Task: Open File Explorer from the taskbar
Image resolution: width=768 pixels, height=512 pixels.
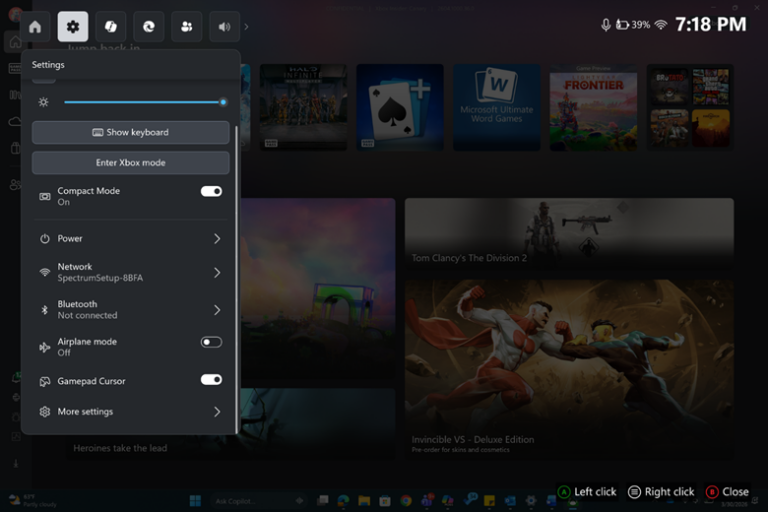Action: coord(364,500)
